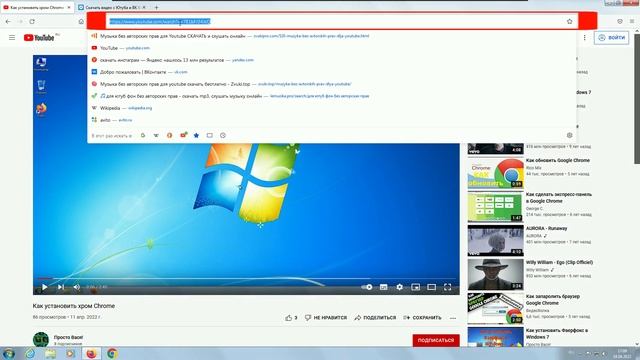The image size is (640, 360).
Task: Toggle the autoplay switch in the player
Action: tap(367, 287)
